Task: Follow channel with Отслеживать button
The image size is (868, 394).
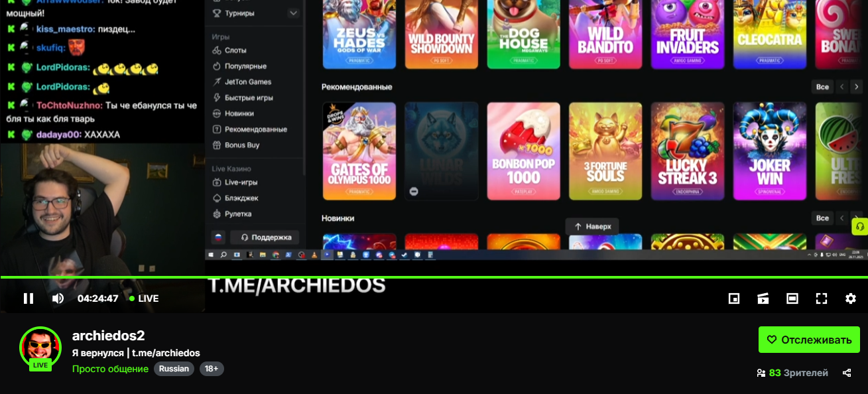Action: click(x=809, y=340)
